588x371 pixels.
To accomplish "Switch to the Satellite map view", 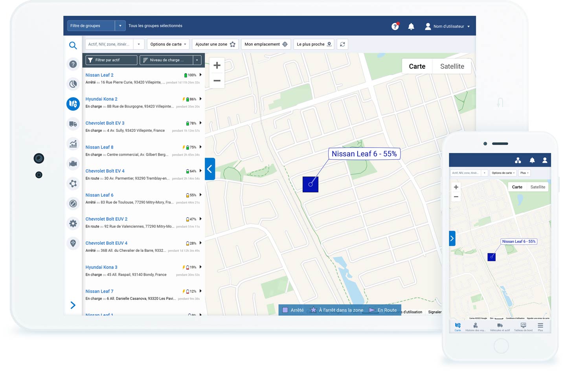I will (452, 66).
